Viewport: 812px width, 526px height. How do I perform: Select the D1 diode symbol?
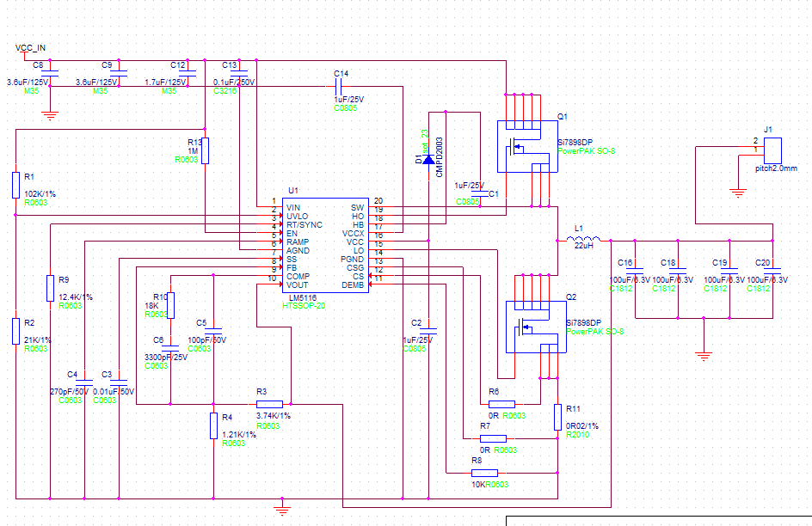tap(428, 159)
